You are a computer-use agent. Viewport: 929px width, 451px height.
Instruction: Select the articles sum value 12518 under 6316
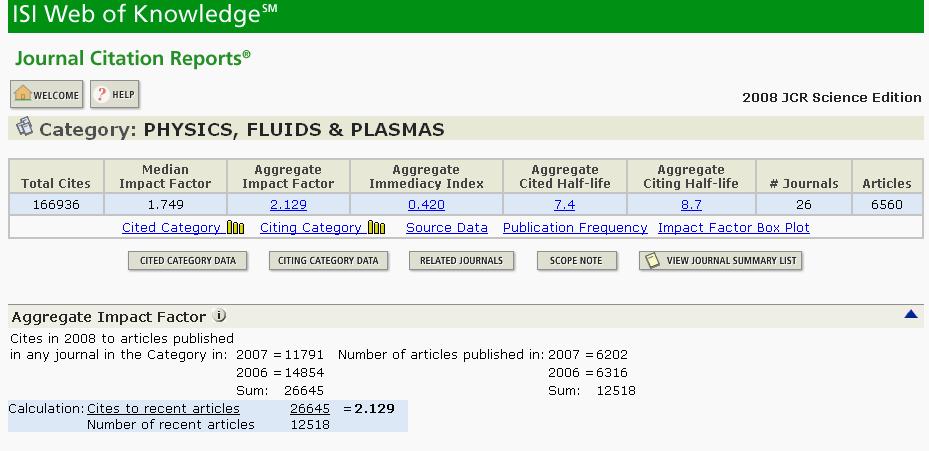tap(616, 391)
